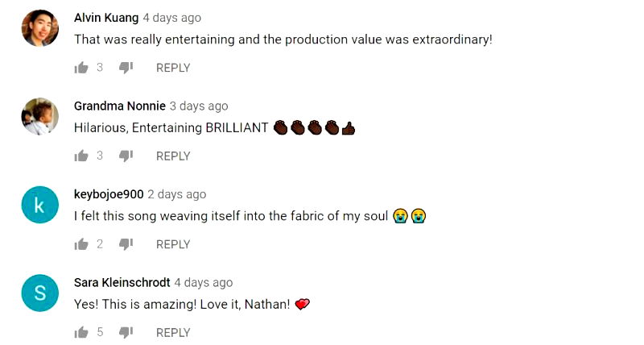Like Grandma Nonnie's comment
644x345 pixels.
point(80,156)
